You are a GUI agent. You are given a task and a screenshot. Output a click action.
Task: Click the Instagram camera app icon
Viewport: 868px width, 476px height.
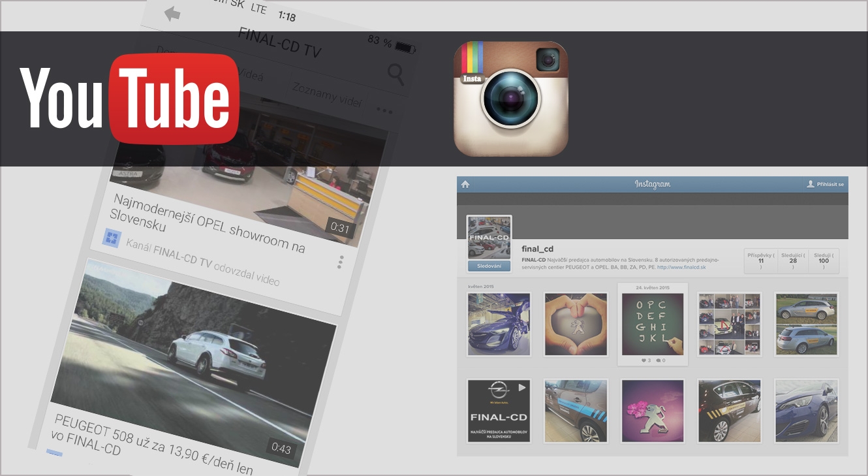pyautogui.click(x=511, y=99)
